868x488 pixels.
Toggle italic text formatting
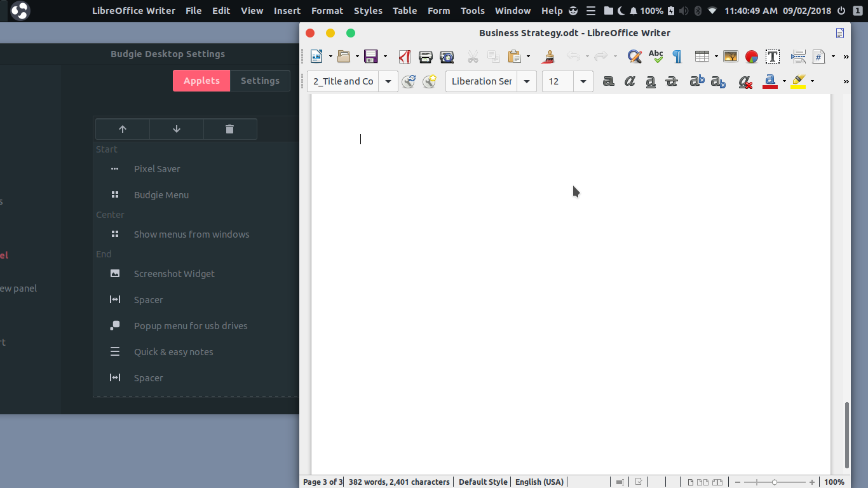(629, 81)
